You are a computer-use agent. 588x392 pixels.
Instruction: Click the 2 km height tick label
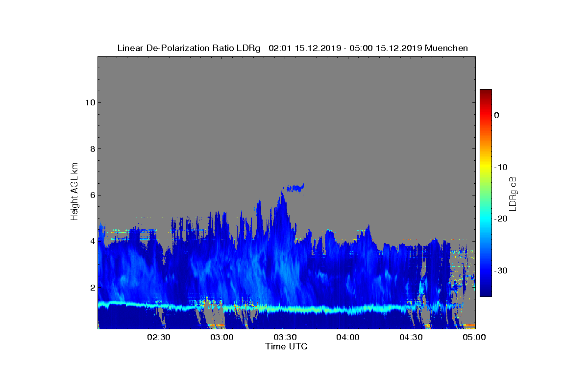pos(92,287)
